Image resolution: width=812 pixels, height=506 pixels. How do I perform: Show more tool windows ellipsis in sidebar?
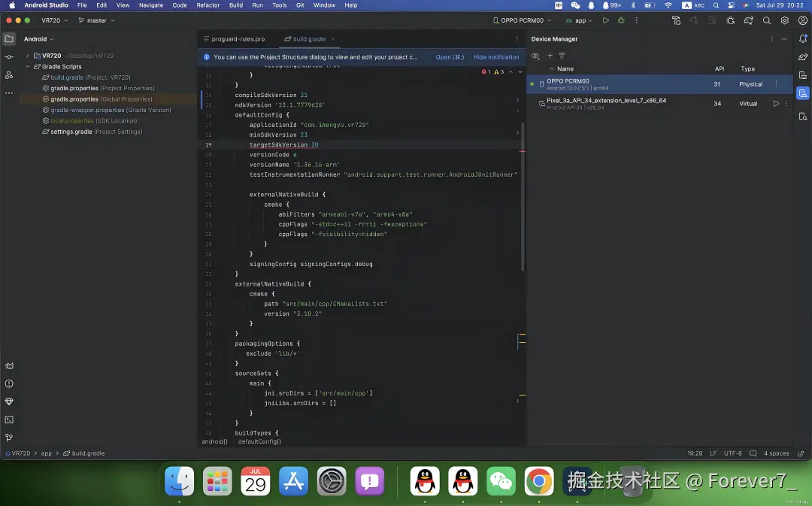tap(9, 93)
